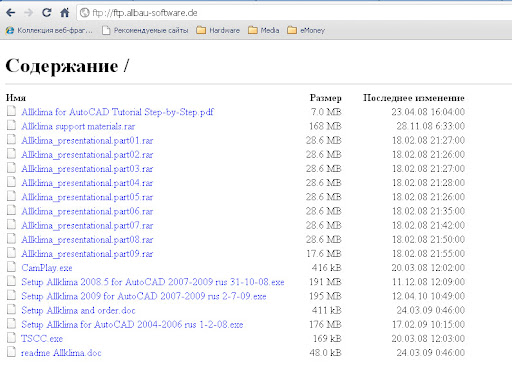Click file icon beside readme Allklima.doc
The image size is (512, 367).
point(11,352)
